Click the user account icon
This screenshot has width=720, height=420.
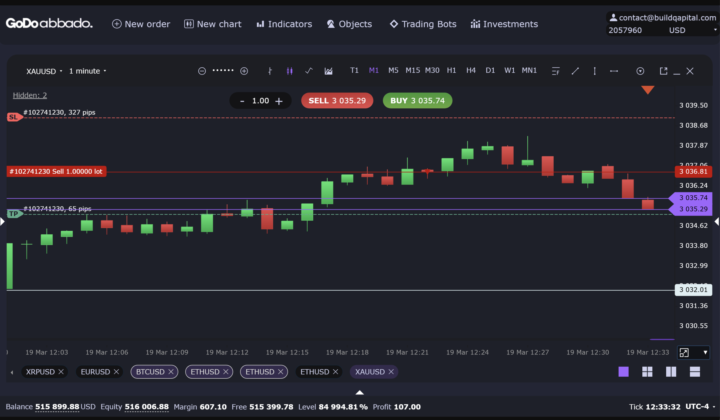pyautogui.click(x=613, y=17)
